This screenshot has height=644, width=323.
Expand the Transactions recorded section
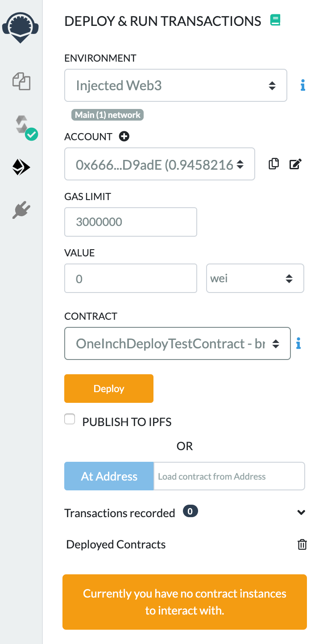[x=301, y=513]
